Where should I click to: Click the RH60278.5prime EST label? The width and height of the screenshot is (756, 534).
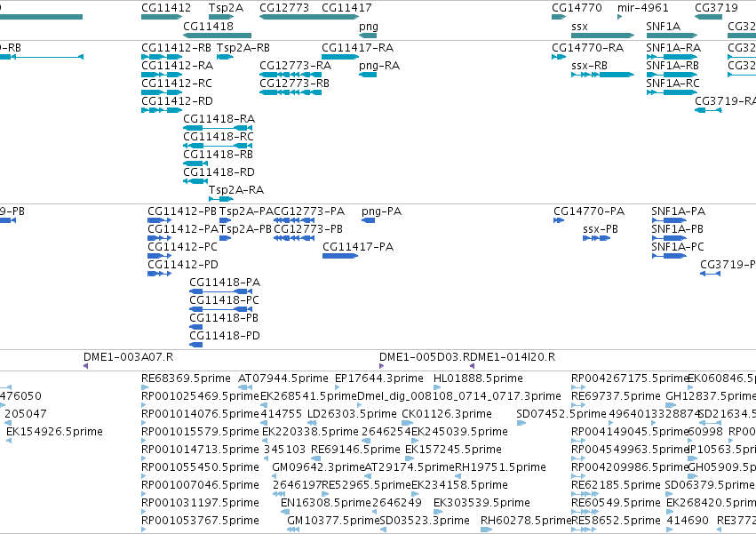coord(526,521)
